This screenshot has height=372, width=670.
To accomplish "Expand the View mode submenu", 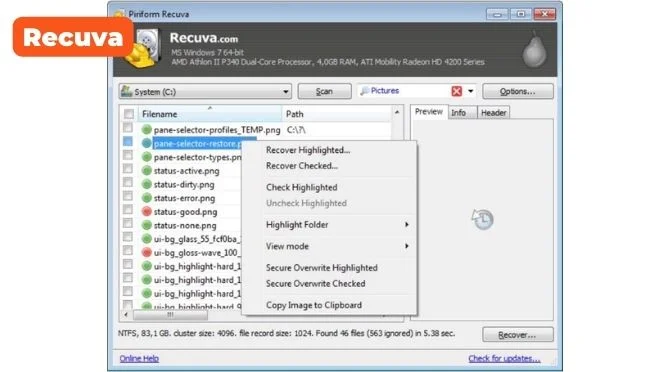I will [x=406, y=246].
